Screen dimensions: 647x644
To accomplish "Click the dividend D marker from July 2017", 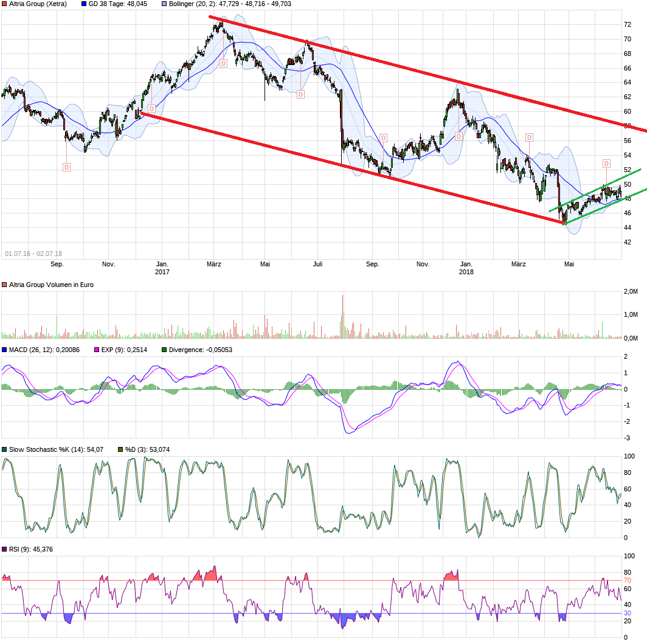I will coord(300,95).
